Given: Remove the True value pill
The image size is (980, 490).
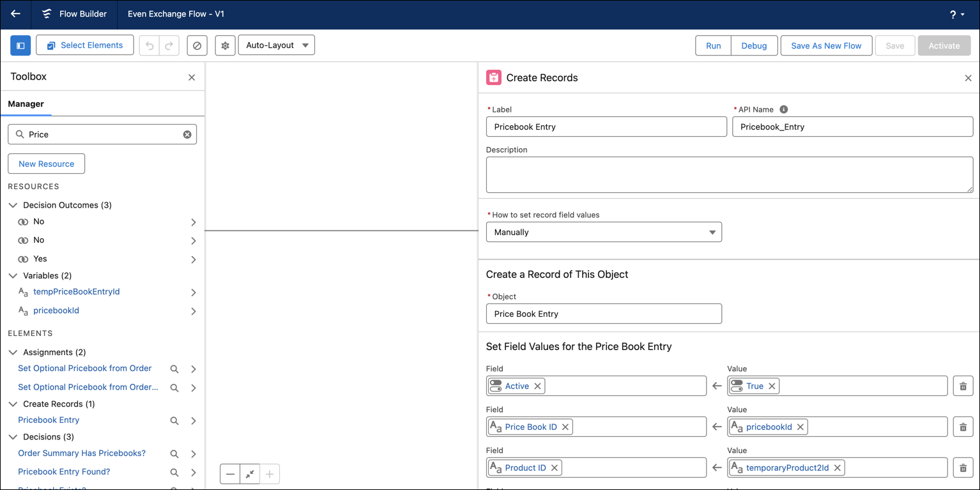Looking at the screenshot, I should coord(772,386).
